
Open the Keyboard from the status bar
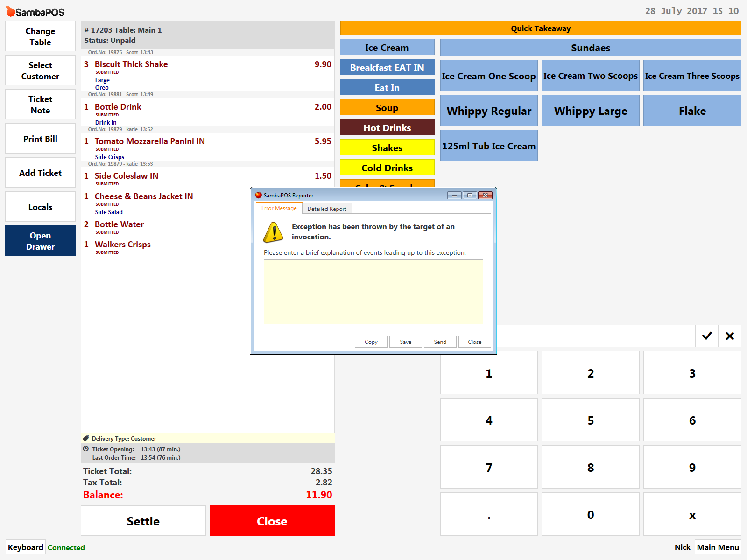pos(26,547)
